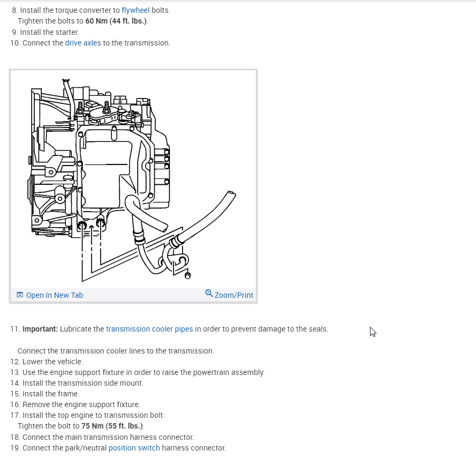Click the Open In New Tab icon

(x=20, y=295)
